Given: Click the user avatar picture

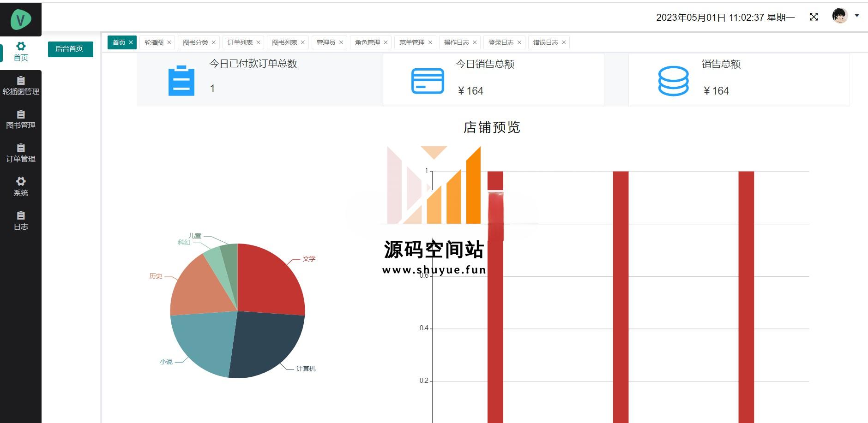Looking at the screenshot, I should [839, 16].
